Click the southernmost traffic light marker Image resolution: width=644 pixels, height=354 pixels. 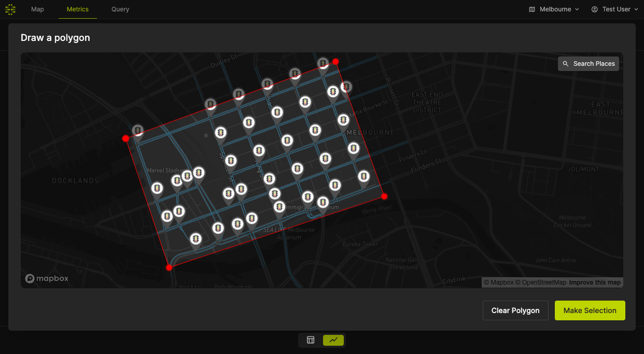tap(195, 239)
